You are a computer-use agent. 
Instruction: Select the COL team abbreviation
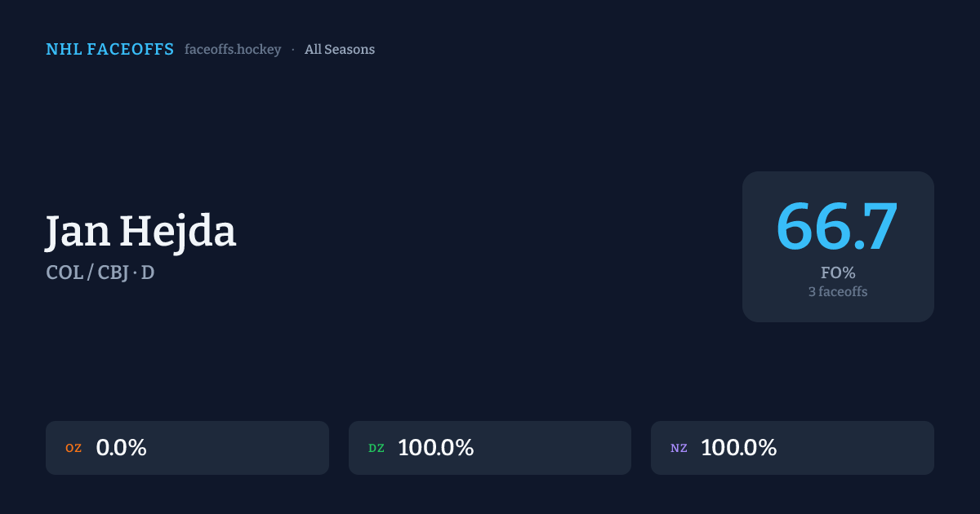point(65,273)
